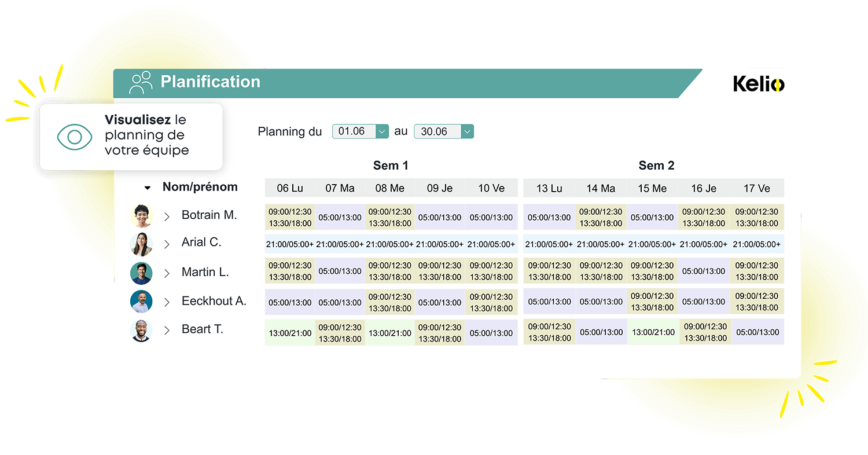Select the 10 Ve day column header
Viewport: 868px width, 455px height.
[x=491, y=188]
